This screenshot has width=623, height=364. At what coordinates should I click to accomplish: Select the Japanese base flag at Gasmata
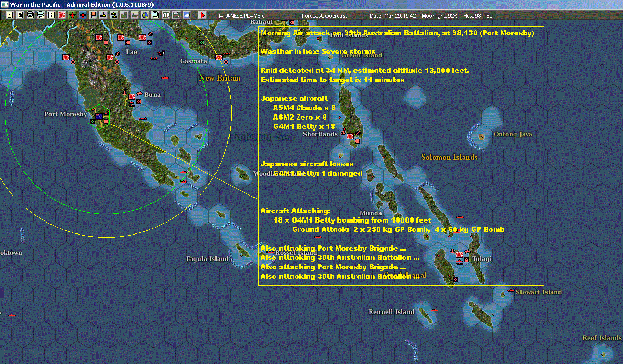219,57
